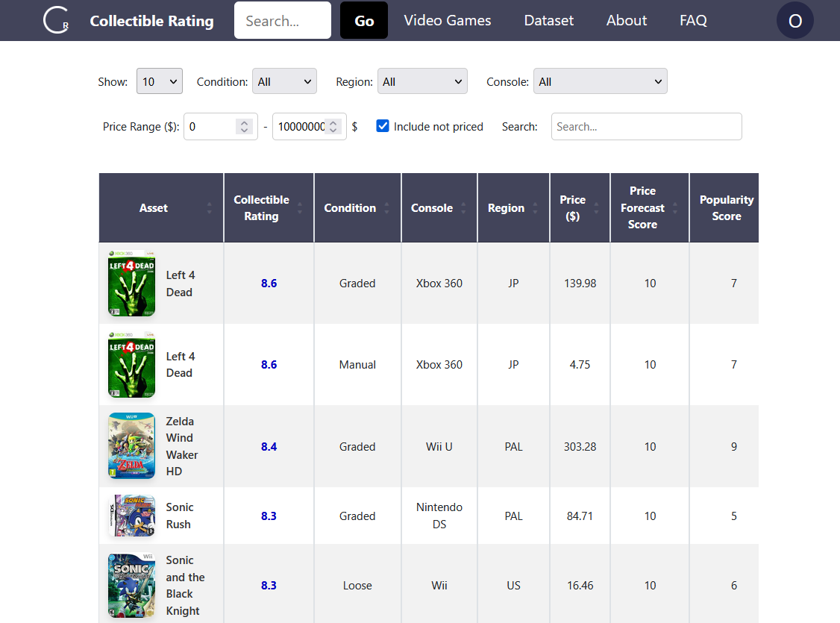Click price 4.75 cell
This screenshot has height=623, width=840.
580,365
